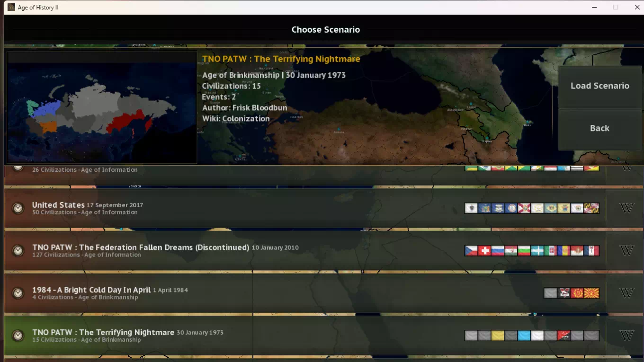Click the orange "TNO PATW : The Terrifying Nightmare" details heading

pos(281,59)
